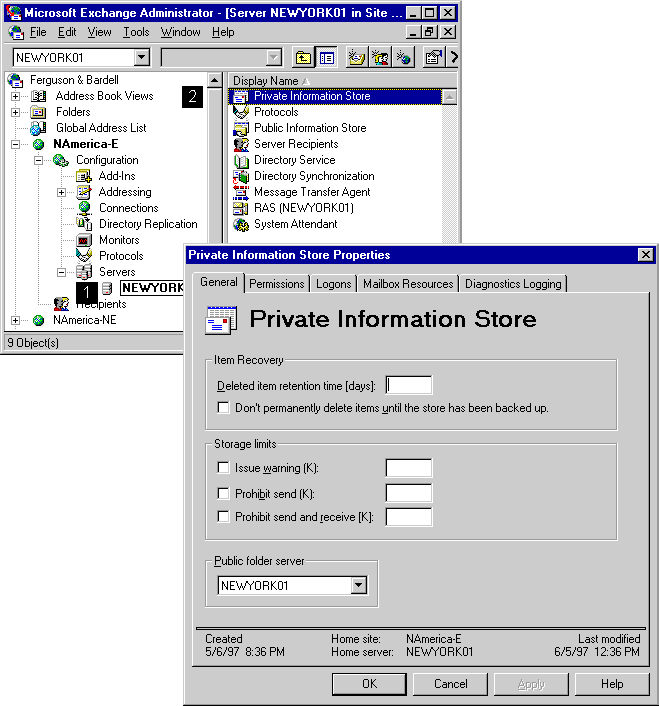Check the Issue warning (K) checkbox

223,467
